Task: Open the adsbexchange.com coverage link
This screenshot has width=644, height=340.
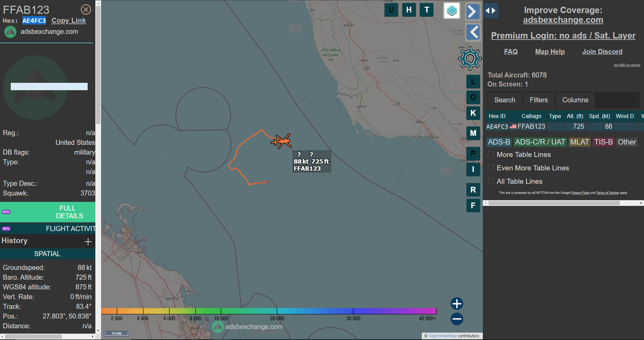Action: click(x=563, y=20)
